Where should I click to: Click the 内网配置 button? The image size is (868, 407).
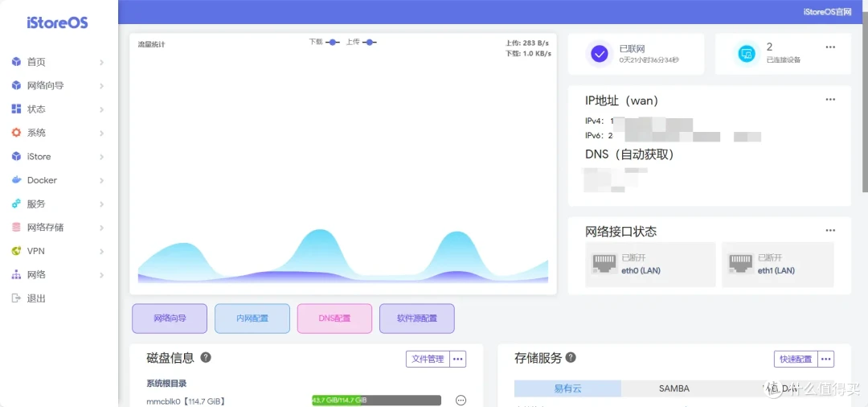(x=252, y=319)
